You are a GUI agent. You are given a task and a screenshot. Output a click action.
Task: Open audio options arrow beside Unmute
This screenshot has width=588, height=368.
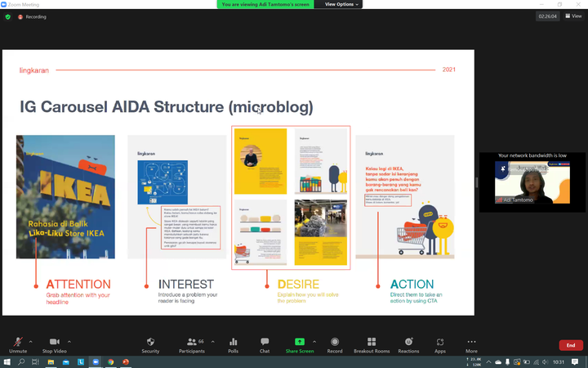[x=31, y=342]
